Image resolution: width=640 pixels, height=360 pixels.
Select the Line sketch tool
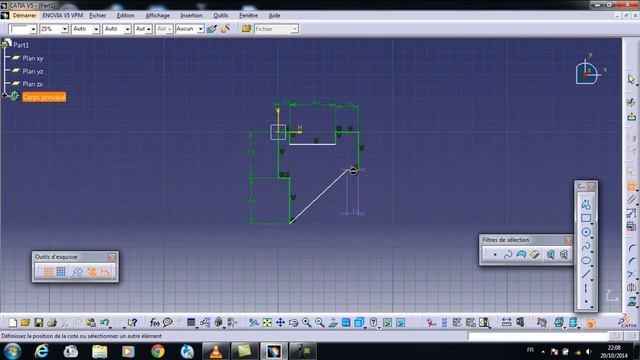click(x=586, y=274)
